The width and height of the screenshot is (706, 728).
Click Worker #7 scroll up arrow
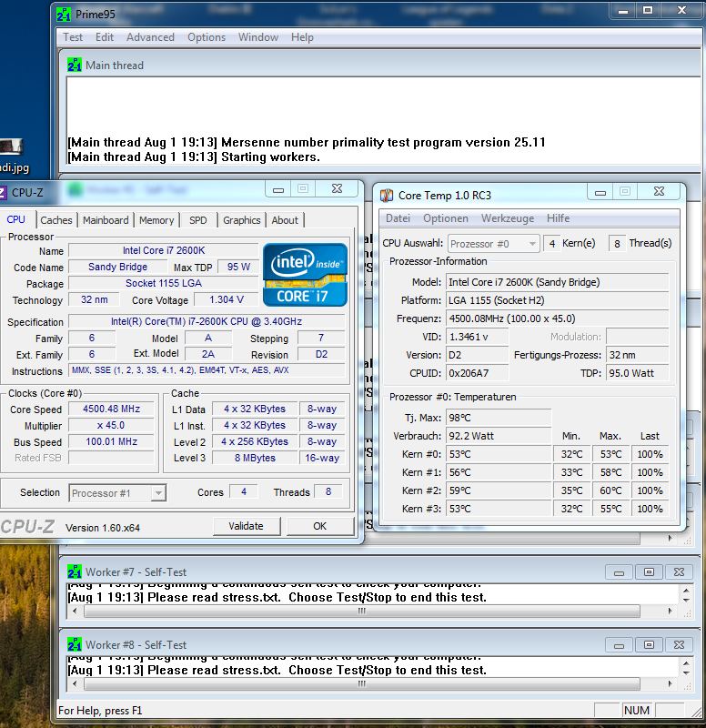pos(687,590)
